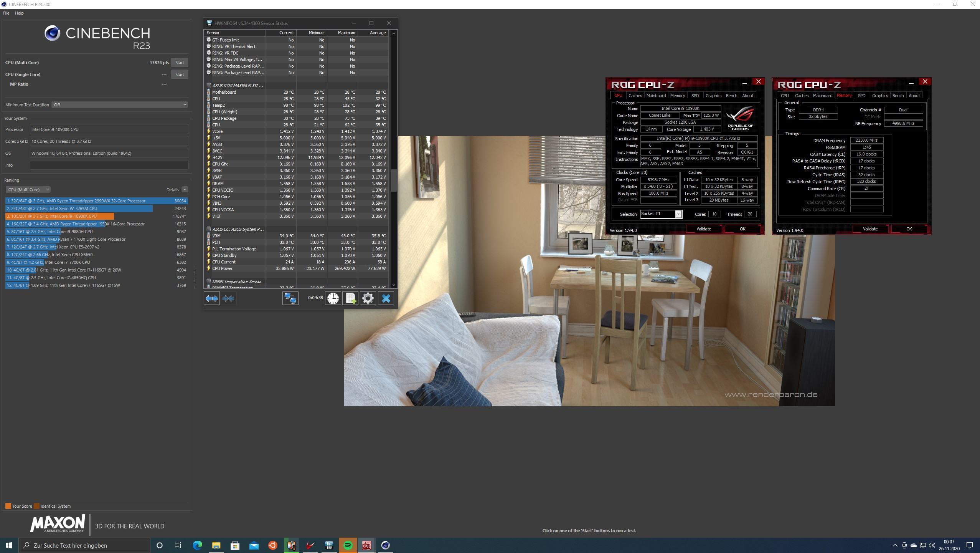This screenshot has width=980, height=553.
Task: Click Validate in left CPU-Z window
Action: (x=704, y=229)
